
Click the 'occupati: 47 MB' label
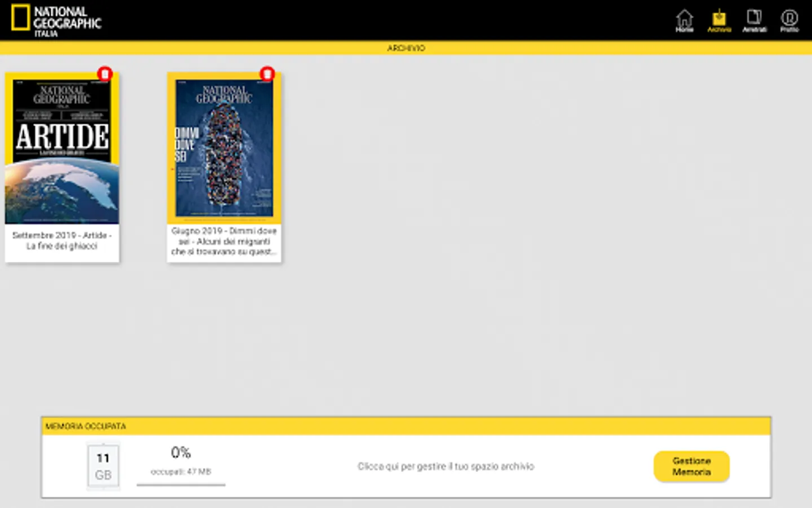click(181, 471)
